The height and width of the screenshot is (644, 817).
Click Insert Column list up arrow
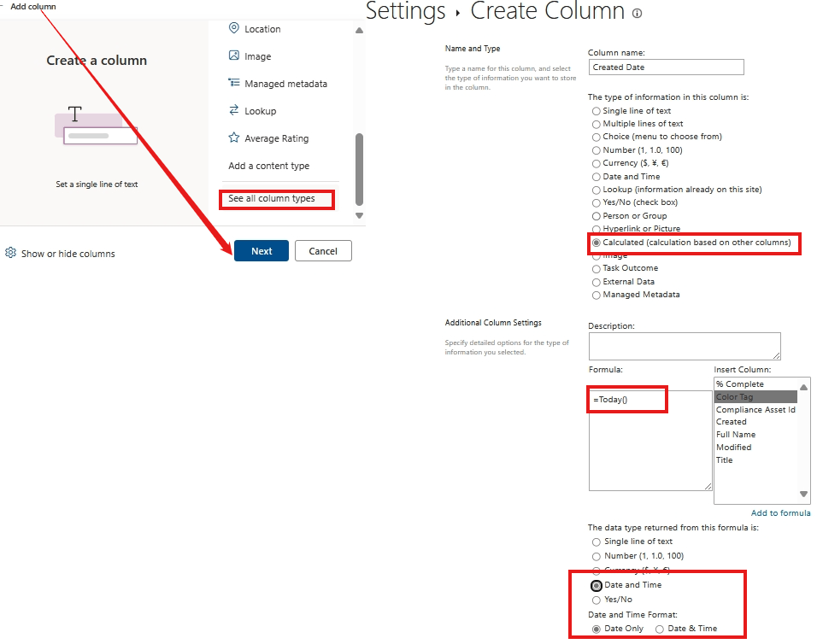[x=803, y=387]
